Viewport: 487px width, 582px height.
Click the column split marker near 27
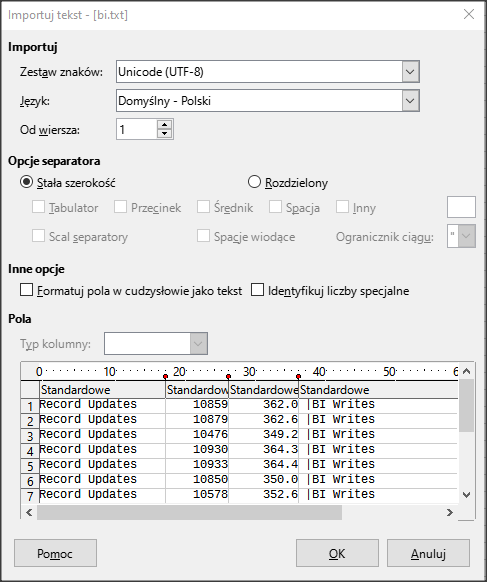(x=229, y=376)
